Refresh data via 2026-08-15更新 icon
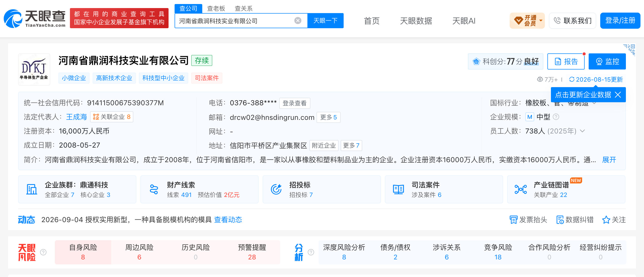 pyautogui.click(x=572, y=79)
